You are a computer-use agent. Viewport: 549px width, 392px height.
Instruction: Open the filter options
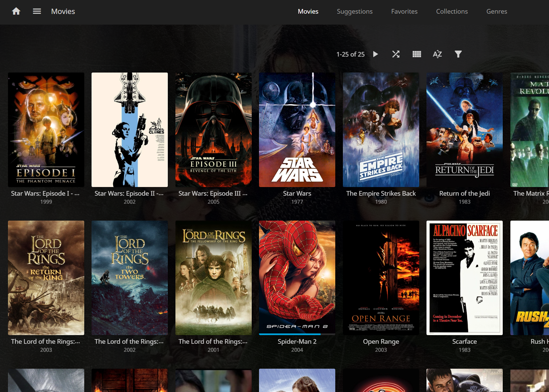coord(458,54)
